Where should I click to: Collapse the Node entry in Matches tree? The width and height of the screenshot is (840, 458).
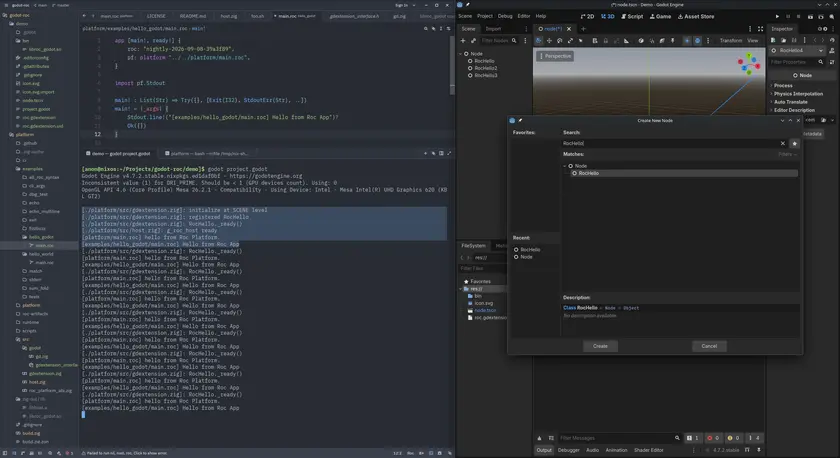point(565,166)
